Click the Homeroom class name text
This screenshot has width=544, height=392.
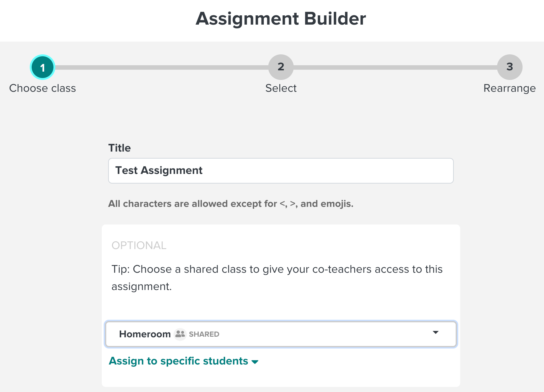pyautogui.click(x=145, y=334)
